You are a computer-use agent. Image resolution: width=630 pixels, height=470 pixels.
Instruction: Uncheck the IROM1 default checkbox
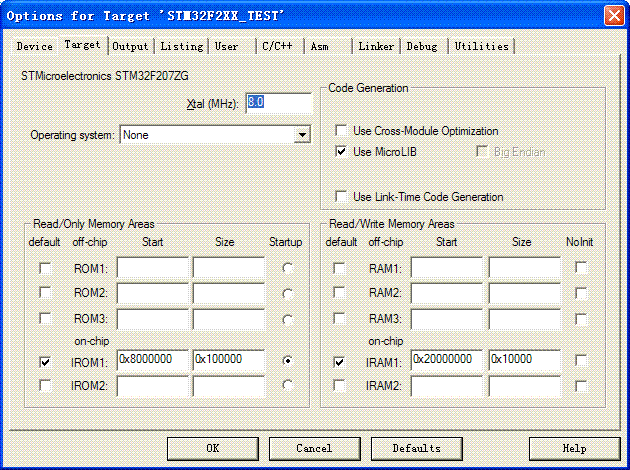(x=45, y=362)
